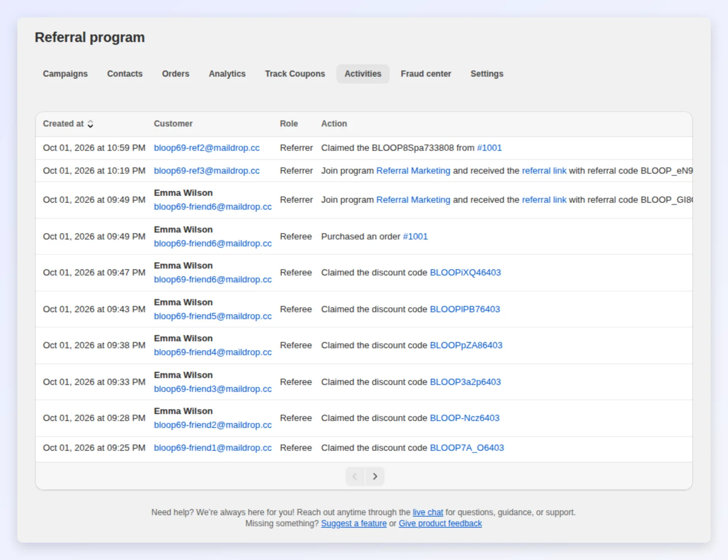Click the Role column header
The width and height of the screenshot is (728, 560).
click(289, 124)
